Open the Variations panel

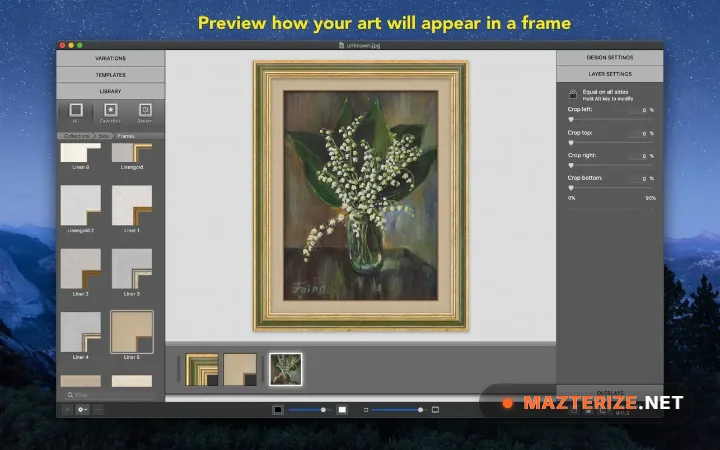click(110, 58)
